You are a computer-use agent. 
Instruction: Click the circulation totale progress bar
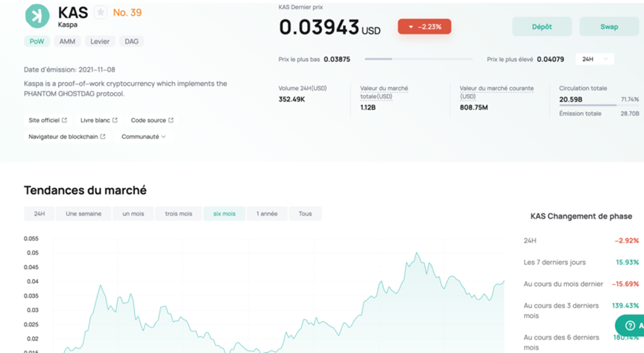pos(599,105)
